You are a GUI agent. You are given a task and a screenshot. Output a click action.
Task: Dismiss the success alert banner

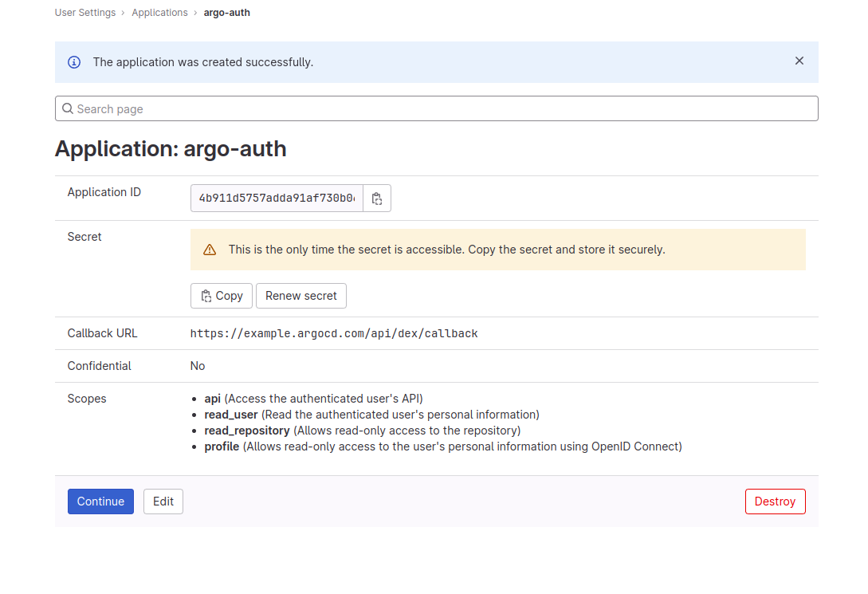799,61
